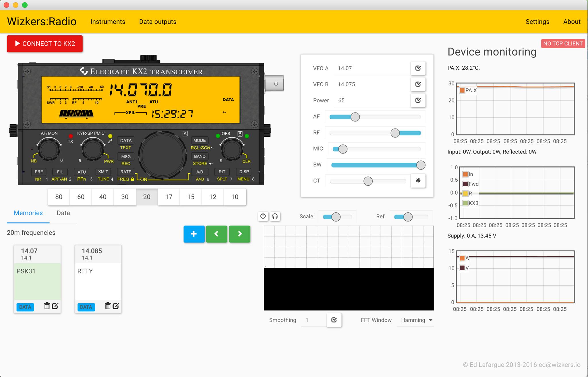Select the 80 meter band button

tap(59, 197)
